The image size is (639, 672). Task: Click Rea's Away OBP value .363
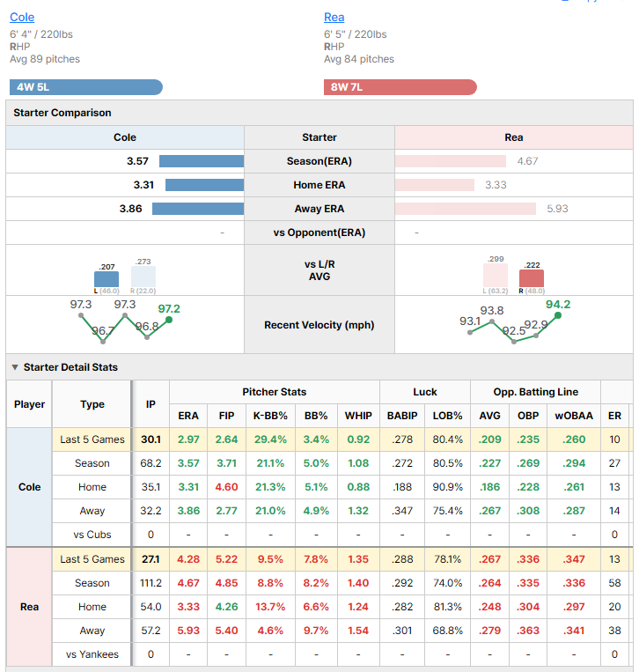click(528, 631)
